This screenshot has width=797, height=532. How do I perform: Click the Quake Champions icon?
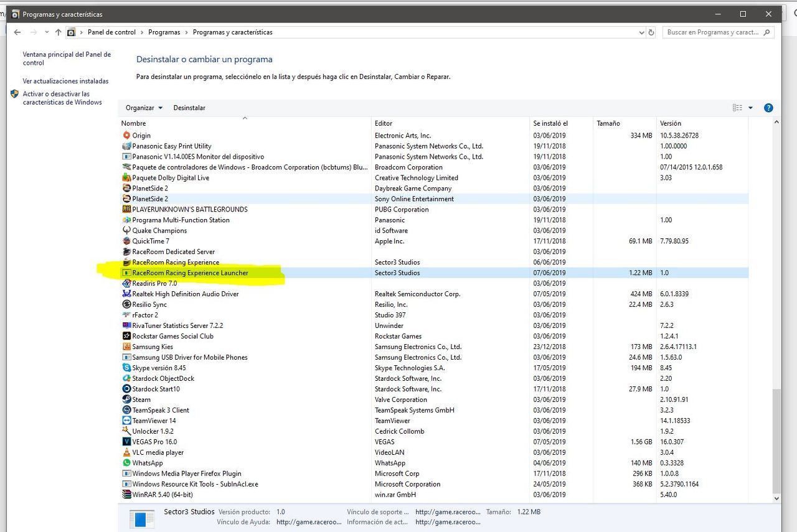tap(127, 230)
